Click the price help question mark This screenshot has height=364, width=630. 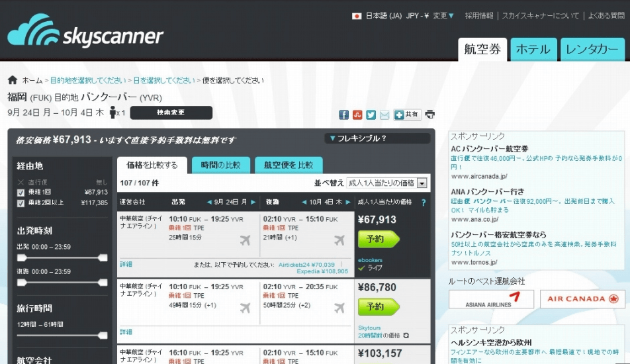coord(424,203)
